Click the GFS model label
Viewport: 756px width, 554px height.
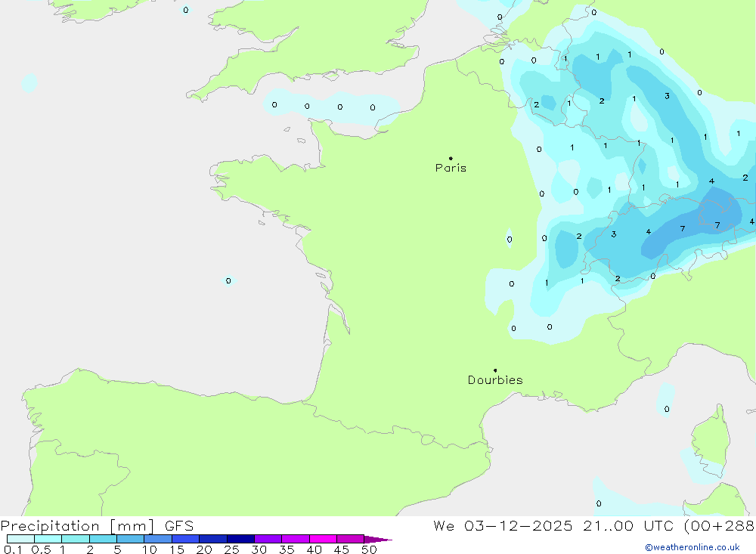(179, 526)
